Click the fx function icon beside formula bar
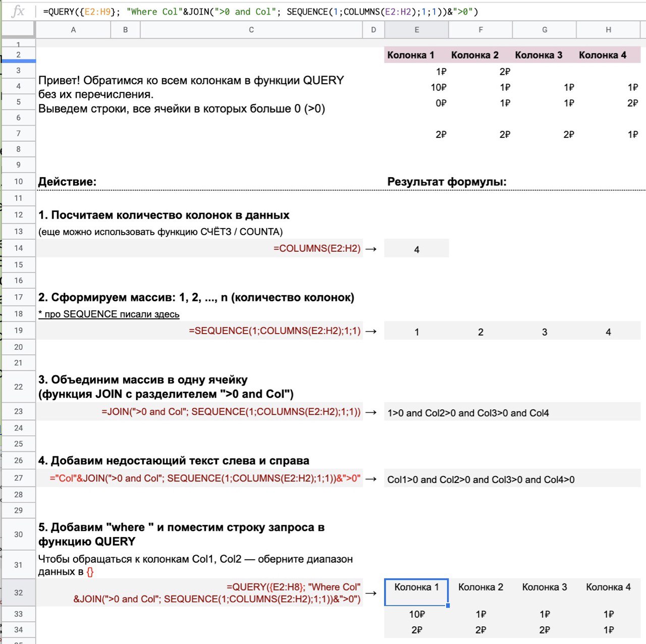Image resolution: width=646 pixels, height=644 pixels. tap(18, 11)
